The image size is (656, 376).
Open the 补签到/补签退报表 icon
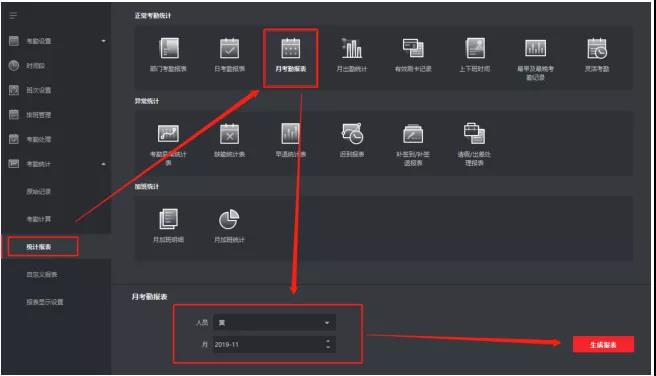click(x=413, y=134)
